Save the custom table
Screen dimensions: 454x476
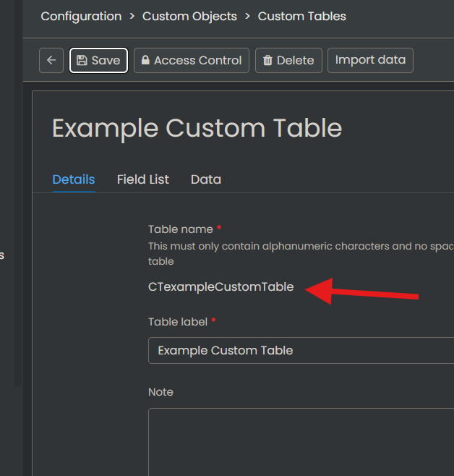coord(98,61)
